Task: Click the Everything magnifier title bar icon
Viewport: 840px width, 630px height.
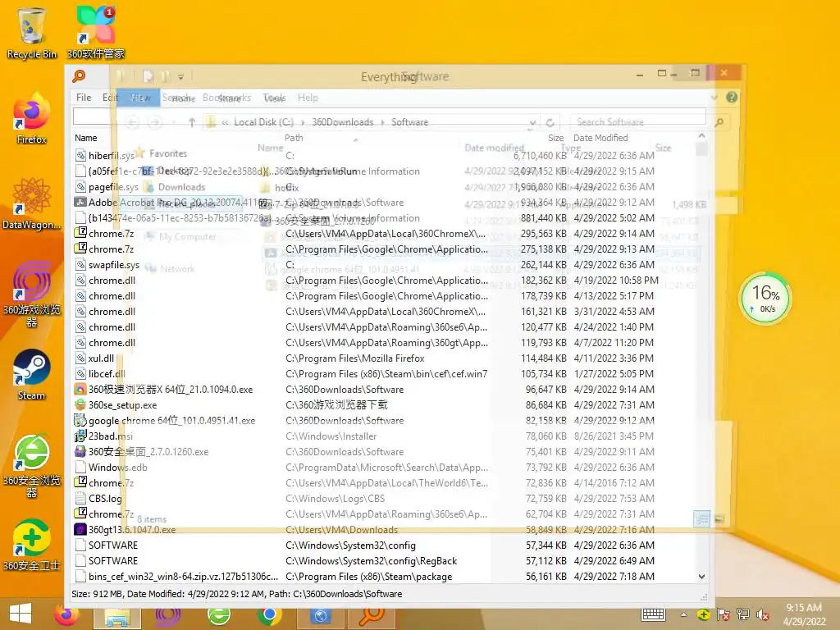Action: 79,76
